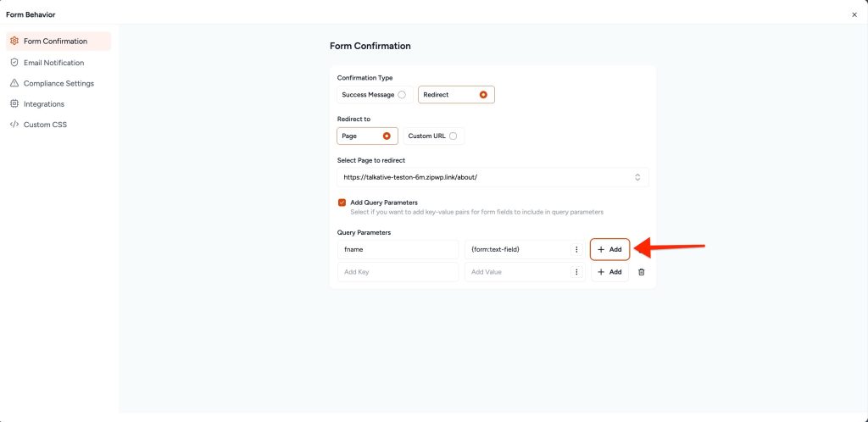Open the Email Notification section
Image resolution: width=868 pixels, height=422 pixels.
(53, 63)
